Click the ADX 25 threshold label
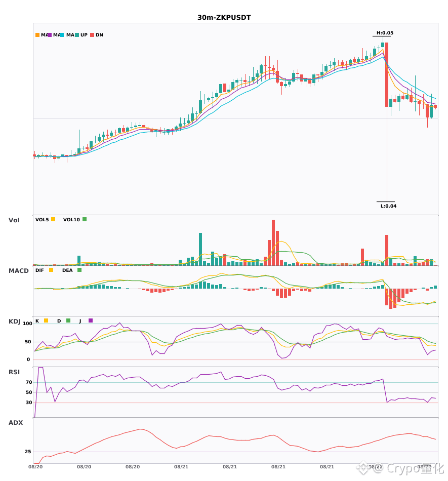448x481 pixels. click(28, 452)
